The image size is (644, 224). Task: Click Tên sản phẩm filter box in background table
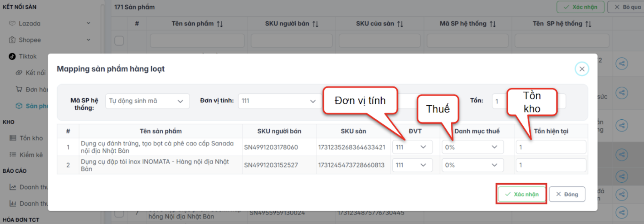coord(197,41)
